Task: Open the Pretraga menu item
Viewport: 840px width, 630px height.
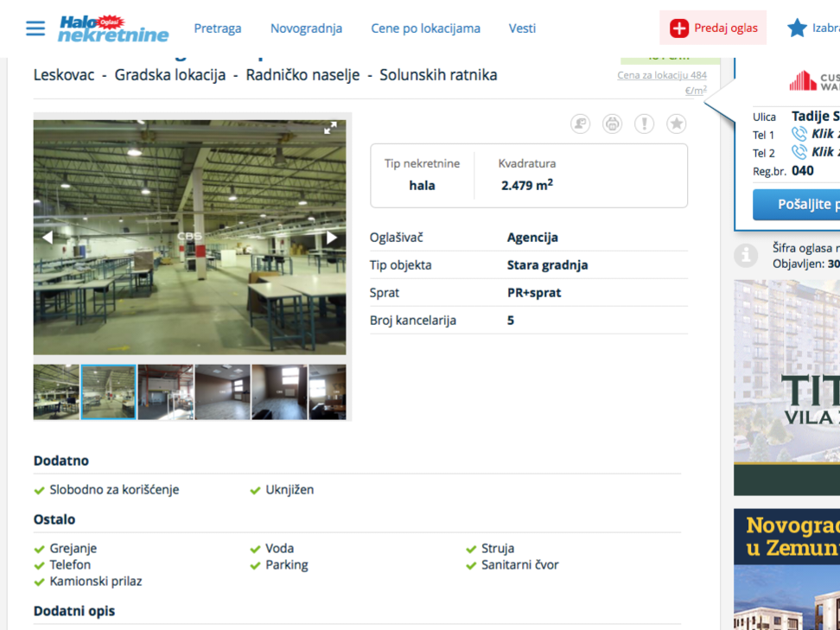Action: (x=218, y=29)
